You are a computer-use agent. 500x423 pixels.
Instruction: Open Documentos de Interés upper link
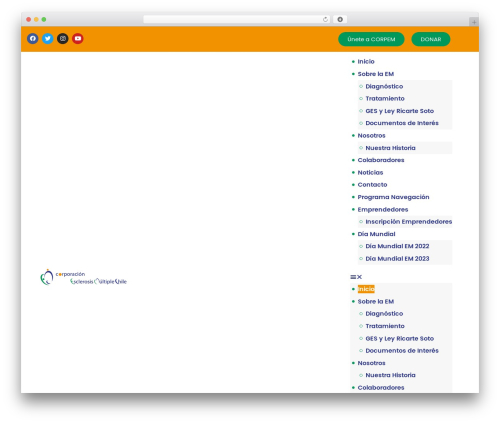pos(402,123)
